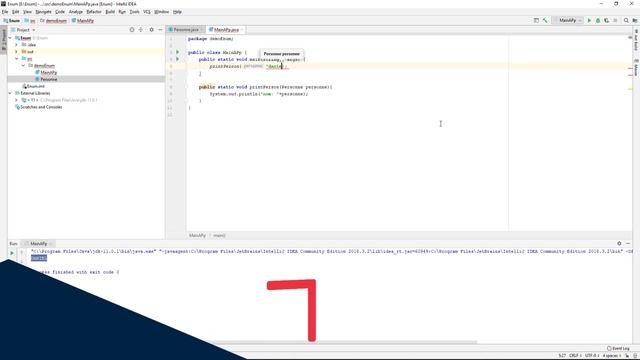This screenshot has height=360, width=640.
Task: Open the Edit menu
Action: [16, 12]
